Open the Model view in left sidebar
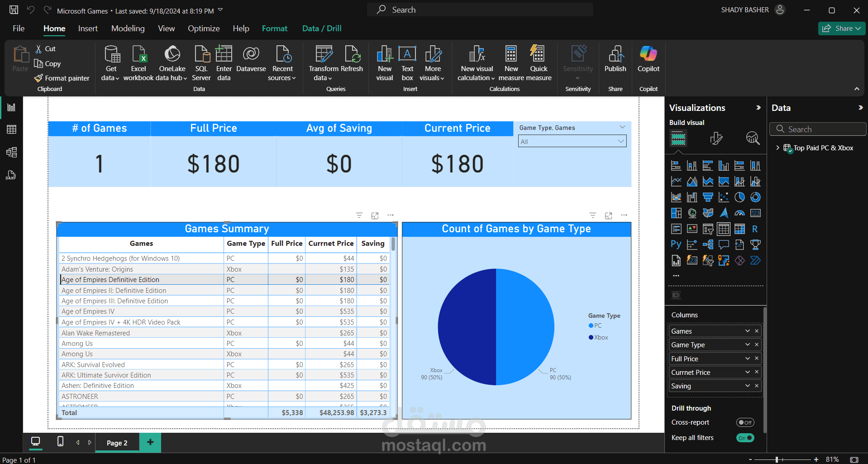The height and width of the screenshot is (464, 868). coord(11,152)
